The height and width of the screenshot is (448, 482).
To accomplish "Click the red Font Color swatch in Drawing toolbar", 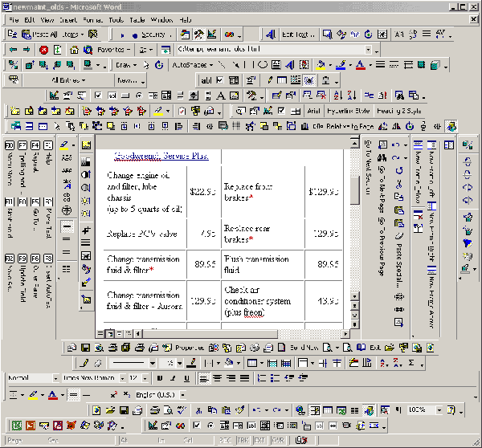I will pyautogui.click(x=361, y=65).
